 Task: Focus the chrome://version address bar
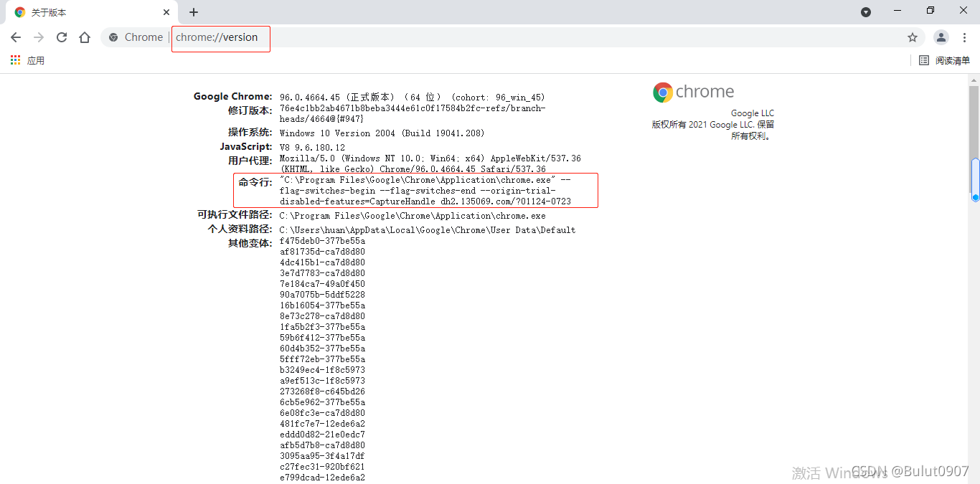tap(220, 37)
